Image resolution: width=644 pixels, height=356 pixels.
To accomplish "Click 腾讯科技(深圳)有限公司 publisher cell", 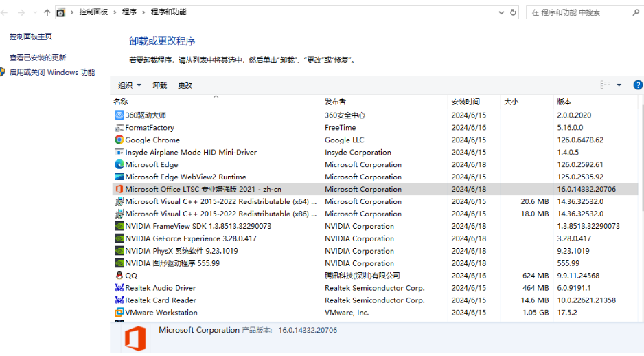I will (x=363, y=276).
